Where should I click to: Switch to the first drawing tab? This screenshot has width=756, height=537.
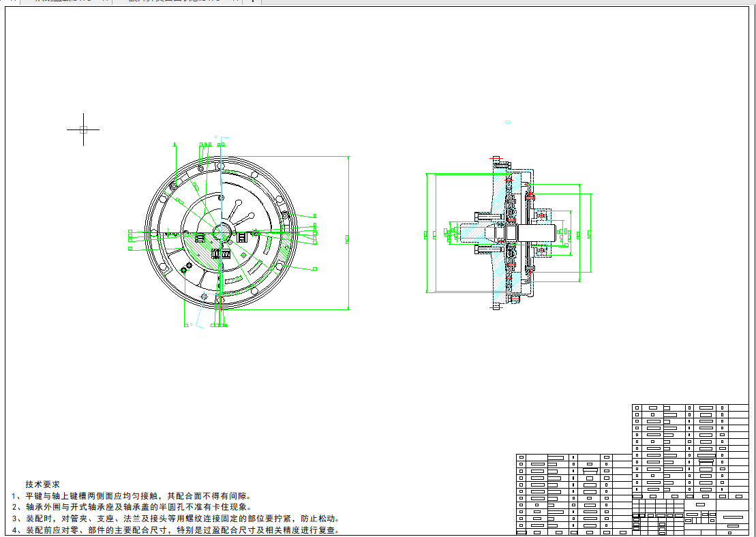coord(61,1)
